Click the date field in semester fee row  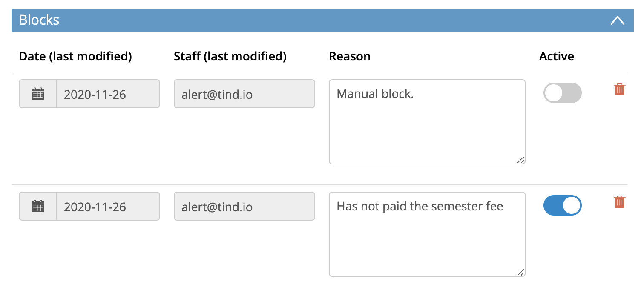tap(108, 206)
